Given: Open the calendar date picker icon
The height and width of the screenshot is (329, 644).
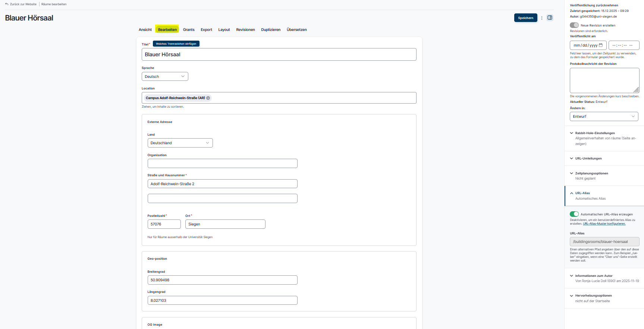Looking at the screenshot, I should 601,45.
